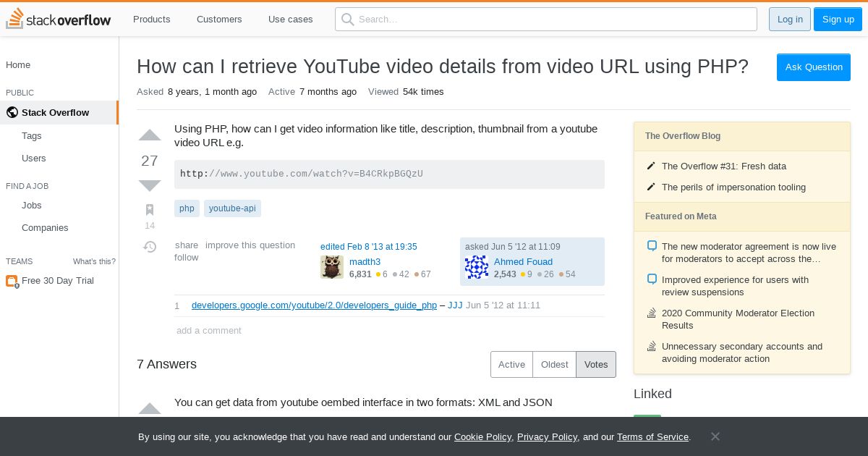Open The Overflow #31: Fresh data
This screenshot has height=456, width=868.
724,166
